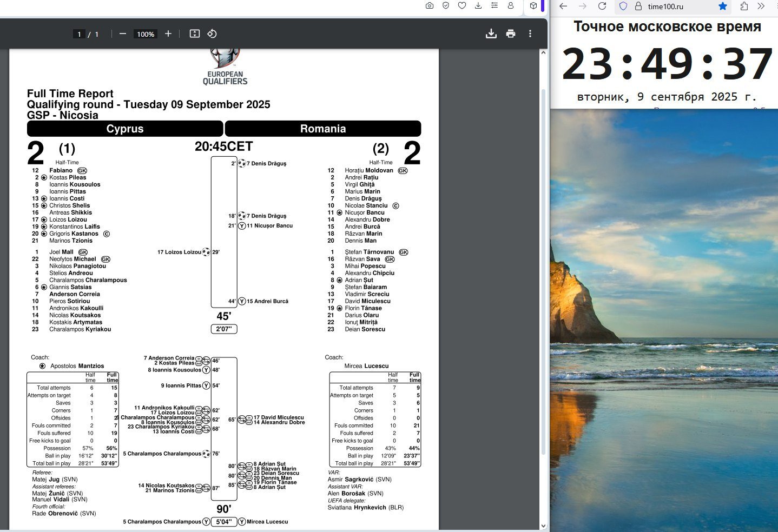Screen dimensions: 778x532
Task: Reload the time100.ru page
Action: click(602, 6)
